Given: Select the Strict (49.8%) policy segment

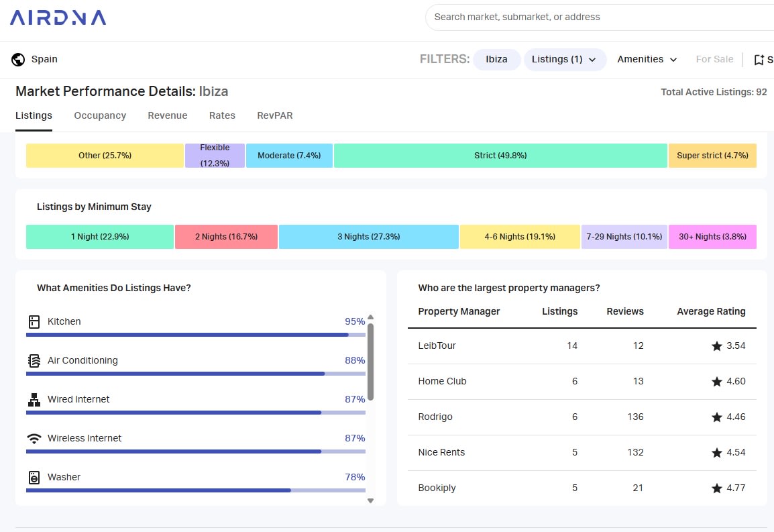Looking at the screenshot, I should (x=500, y=156).
